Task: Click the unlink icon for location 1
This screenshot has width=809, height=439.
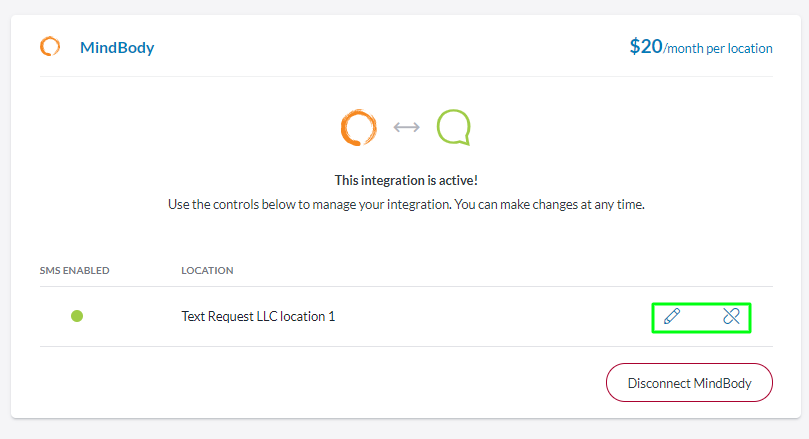Action: point(731,317)
